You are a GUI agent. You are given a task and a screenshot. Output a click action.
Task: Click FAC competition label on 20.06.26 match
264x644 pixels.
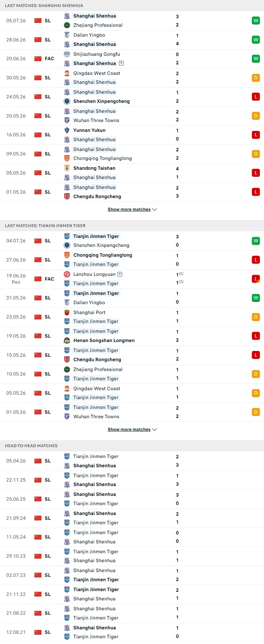click(x=49, y=59)
